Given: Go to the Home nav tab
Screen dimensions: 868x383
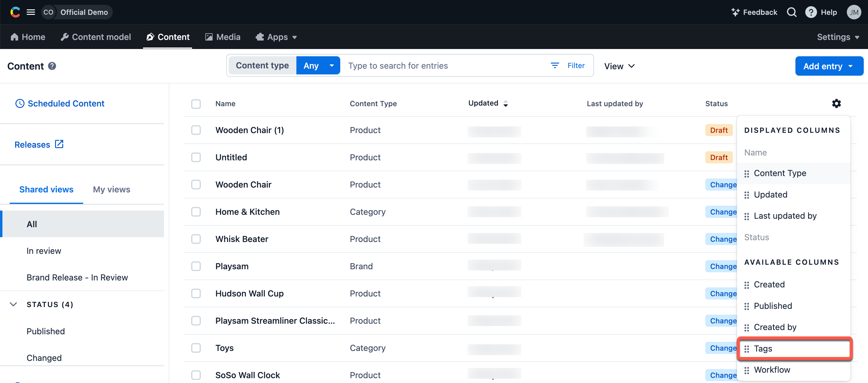Looking at the screenshot, I should 28,37.
